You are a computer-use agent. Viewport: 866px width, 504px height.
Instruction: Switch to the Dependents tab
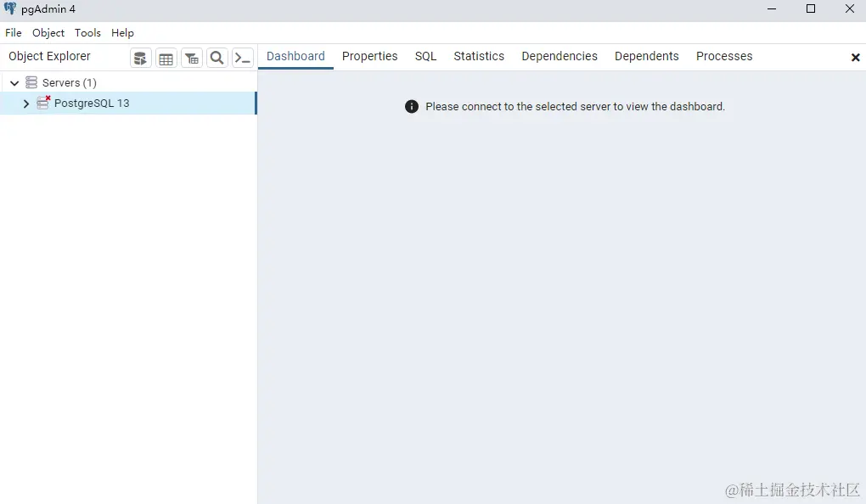tap(647, 56)
